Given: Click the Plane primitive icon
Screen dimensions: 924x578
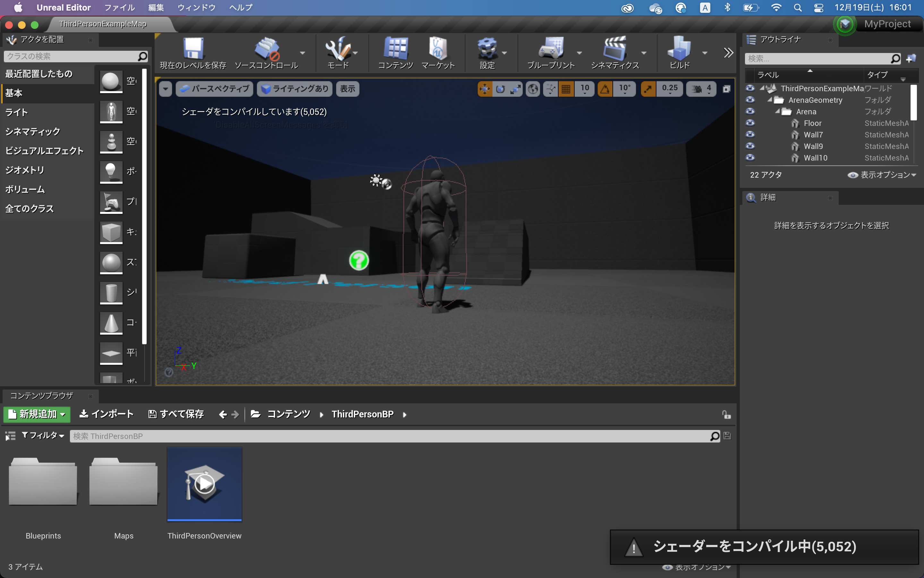Looking at the screenshot, I should pyautogui.click(x=111, y=353).
